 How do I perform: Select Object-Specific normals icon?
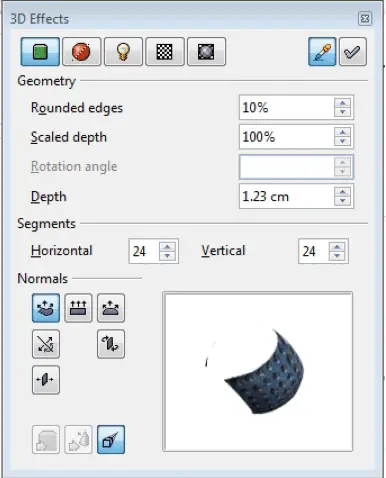(46, 308)
